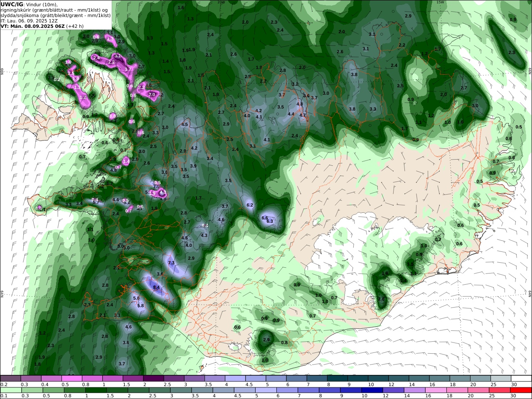Screen dimensions: 532x399
Task: Click the 0.1 label in the lower legend row
Action: (x=4, y=396)
